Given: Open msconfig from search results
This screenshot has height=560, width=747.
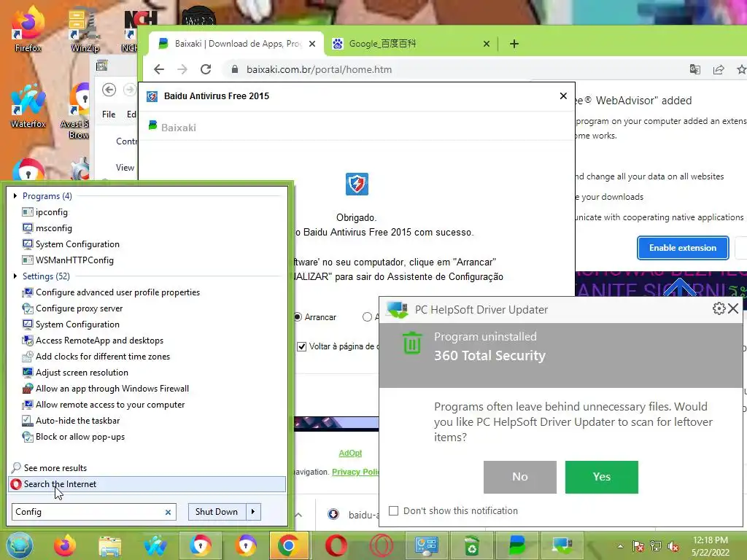Looking at the screenshot, I should click(x=54, y=228).
